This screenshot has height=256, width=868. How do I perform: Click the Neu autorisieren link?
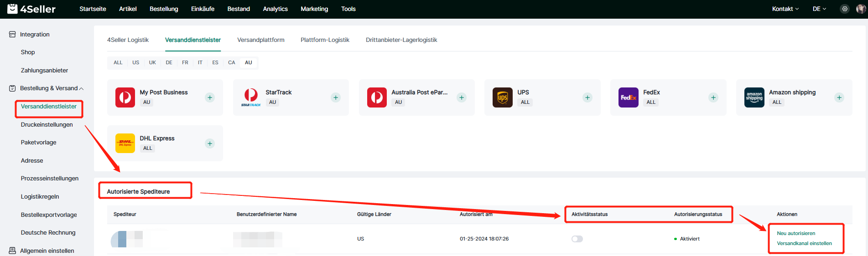[796, 233]
